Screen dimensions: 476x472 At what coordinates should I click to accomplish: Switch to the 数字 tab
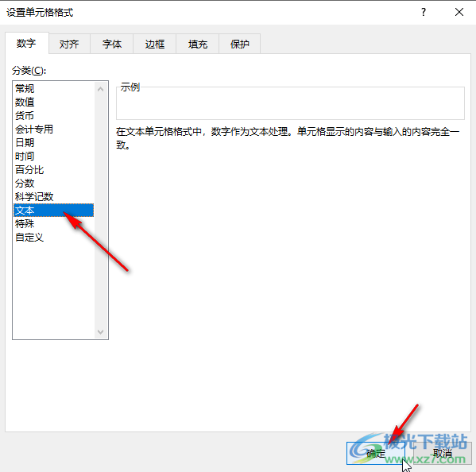coord(27,44)
